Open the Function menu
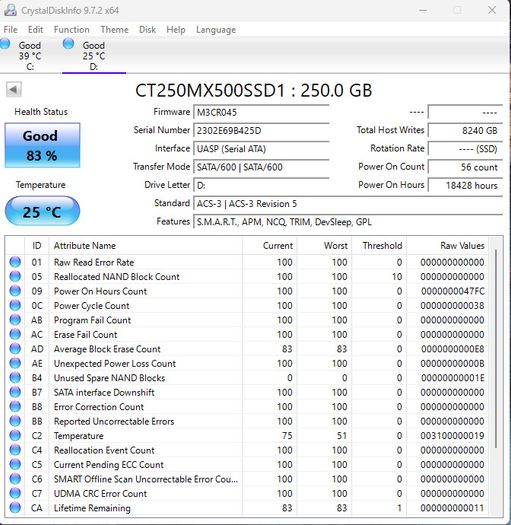This screenshot has width=511, height=525. coord(71,29)
